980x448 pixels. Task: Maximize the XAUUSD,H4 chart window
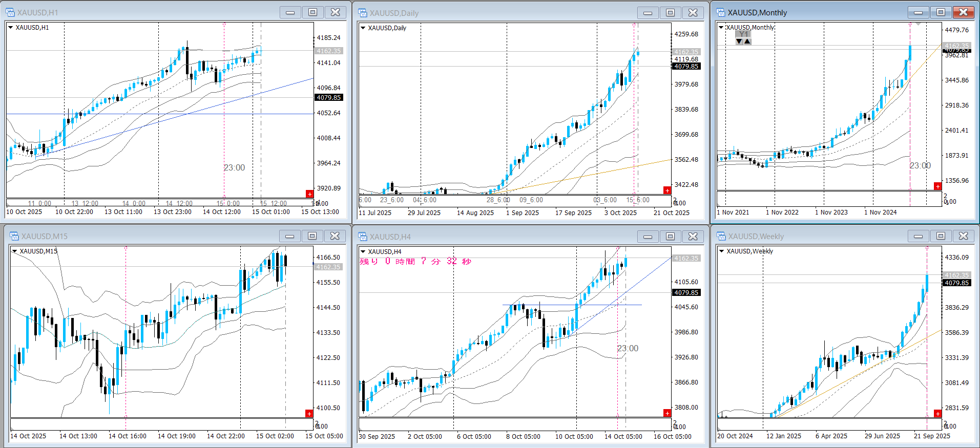670,236
